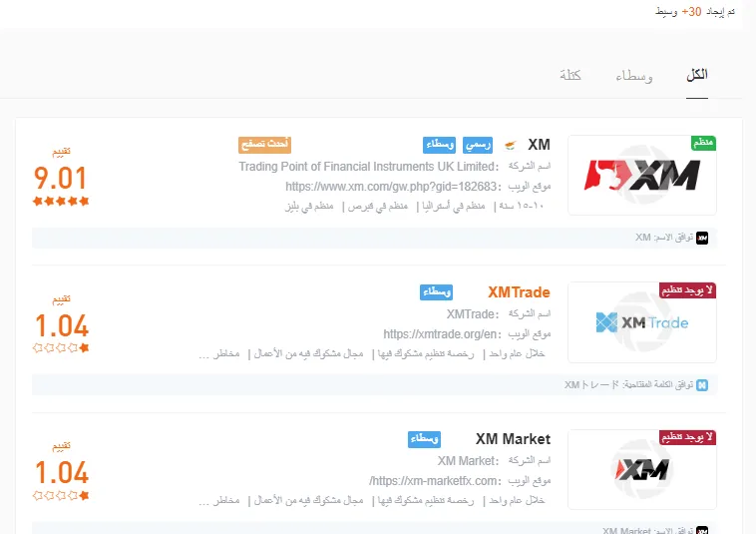Click the one-star rating under XM Market score
Viewport: 756px width, 534px height.
61,495
